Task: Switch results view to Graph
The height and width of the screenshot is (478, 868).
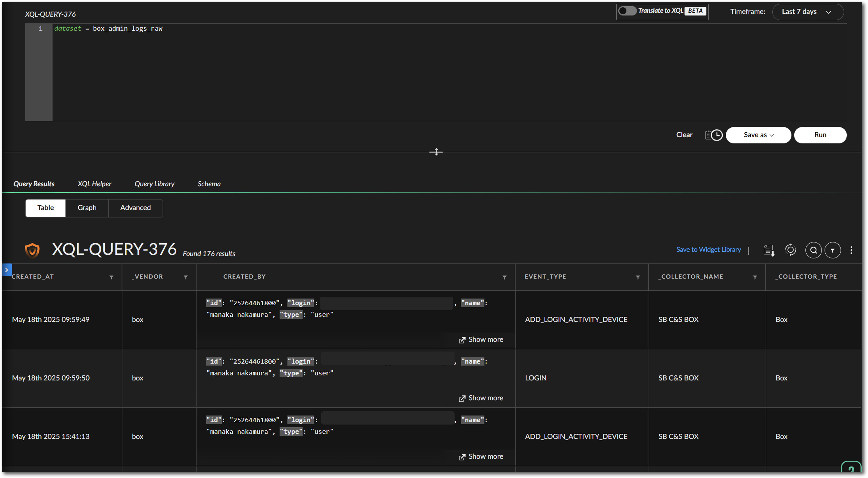Action: coord(87,208)
